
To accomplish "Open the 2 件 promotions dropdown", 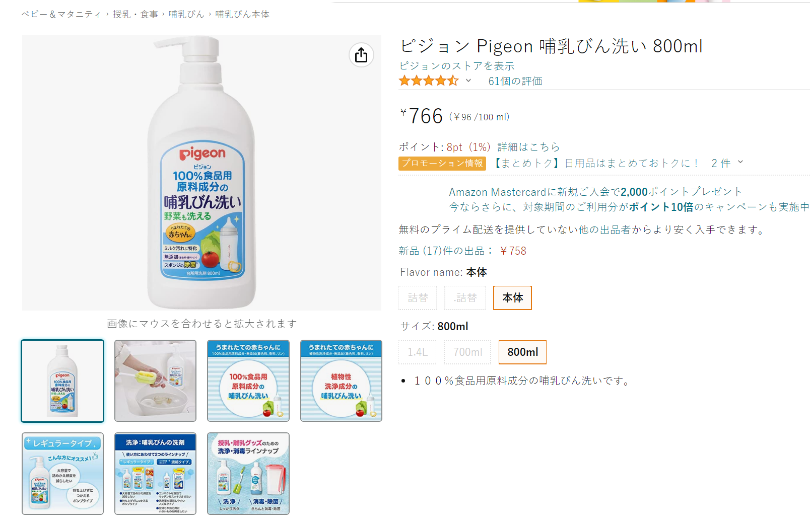I will pyautogui.click(x=721, y=163).
